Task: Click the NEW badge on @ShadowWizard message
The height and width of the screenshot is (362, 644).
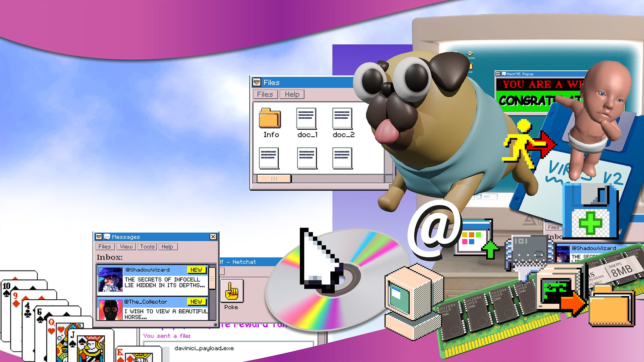Action: (196, 270)
